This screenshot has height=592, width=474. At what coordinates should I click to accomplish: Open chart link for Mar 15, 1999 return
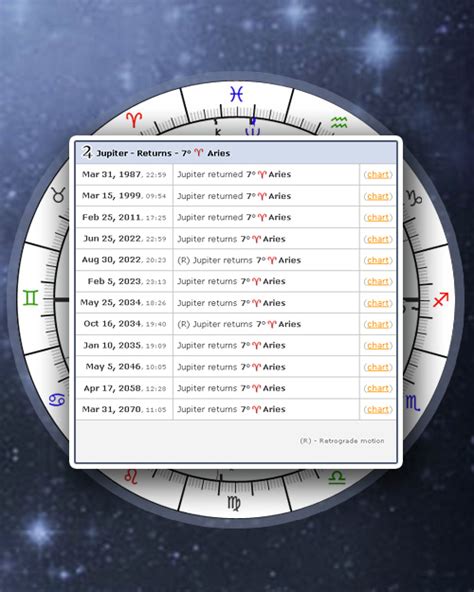click(378, 196)
